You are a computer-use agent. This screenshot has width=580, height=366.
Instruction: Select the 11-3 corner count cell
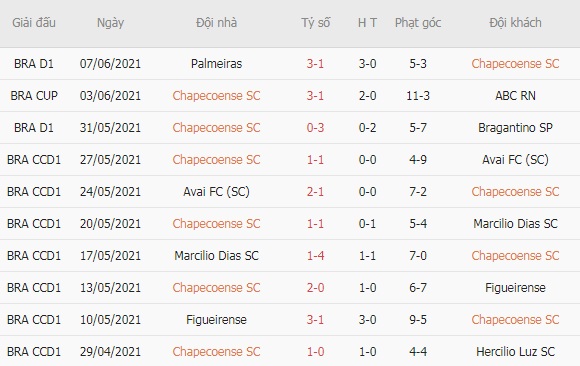418,96
